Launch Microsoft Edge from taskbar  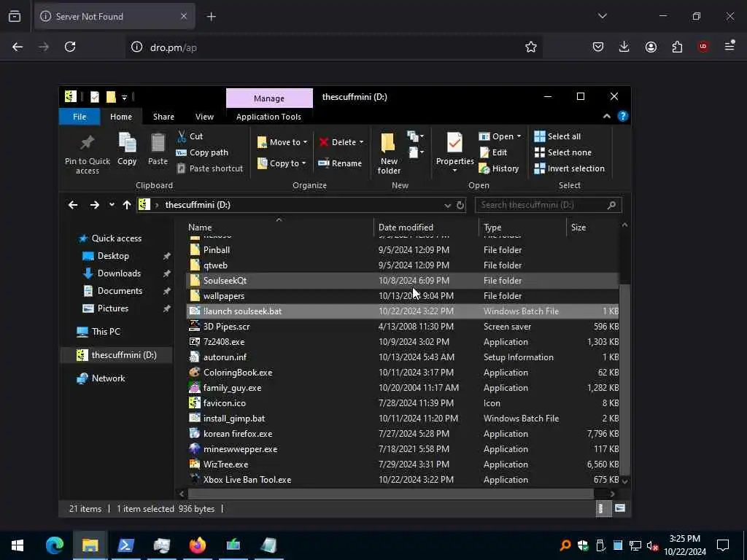click(x=54, y=545)
